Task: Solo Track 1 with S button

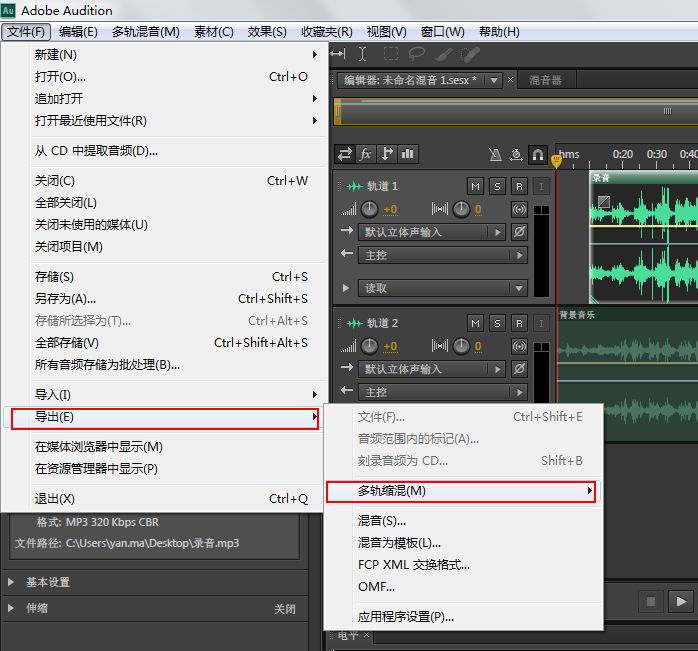Action: click(x=497, y=187)
